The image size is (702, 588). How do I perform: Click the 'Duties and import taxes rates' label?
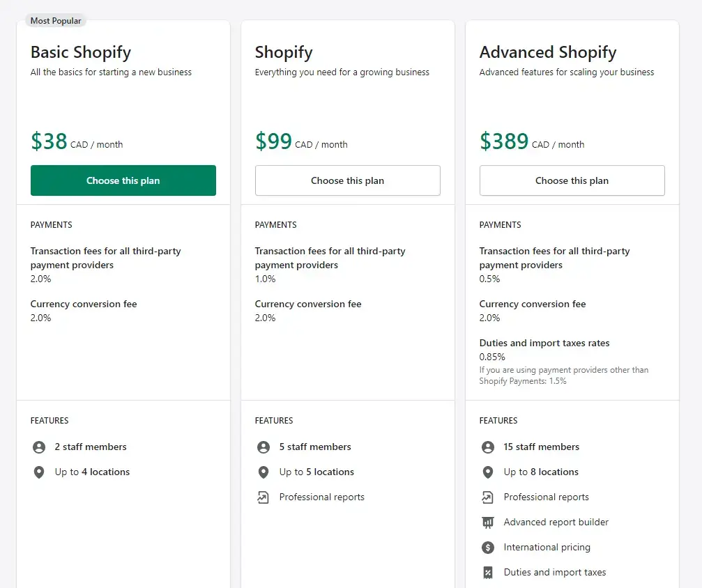click(544, 343)
